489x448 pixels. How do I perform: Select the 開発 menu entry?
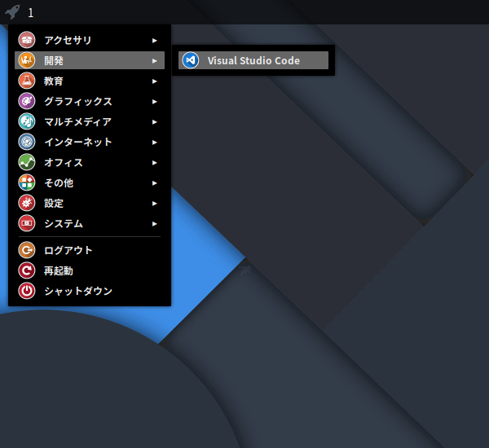90,60
